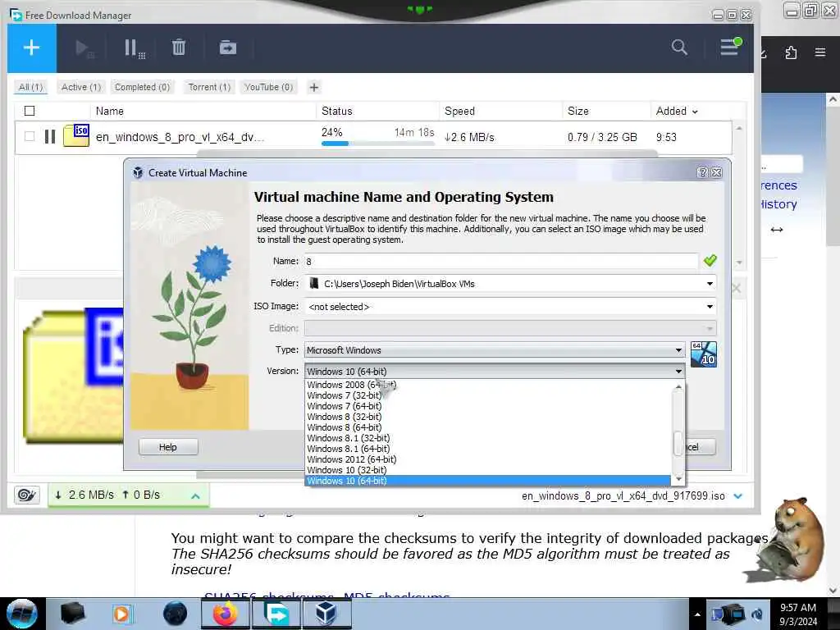Screen dimensions: 840x630
Task: Switch to Active (1) tab
Action: click(81, 87)
